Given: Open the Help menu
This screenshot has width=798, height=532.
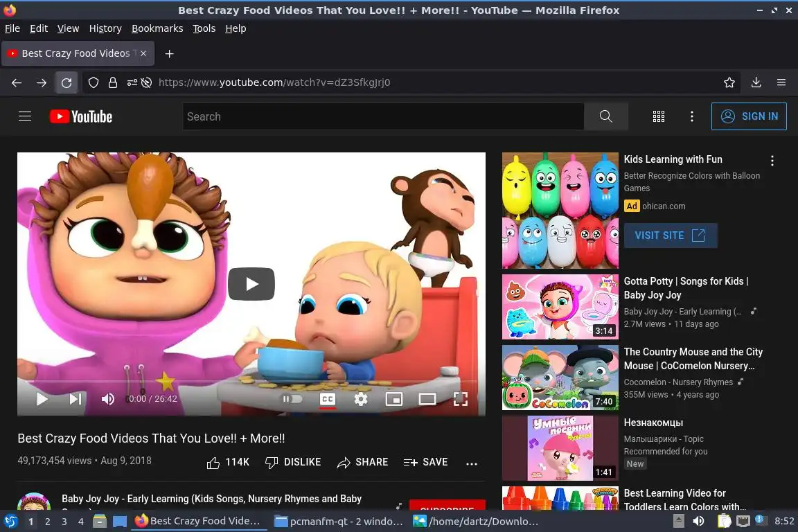Looking at the screenshot, I should coord(236,28).
